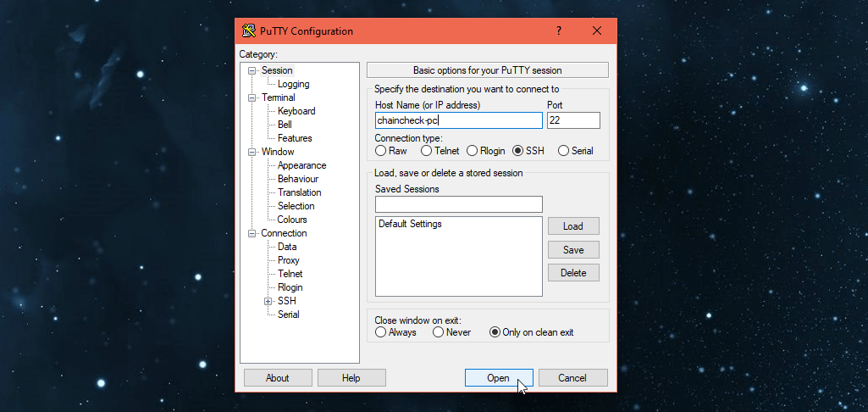Select Default Settings in sessions list
The image size is (868, 412).
pyautogui.click(x=410, y=224)
